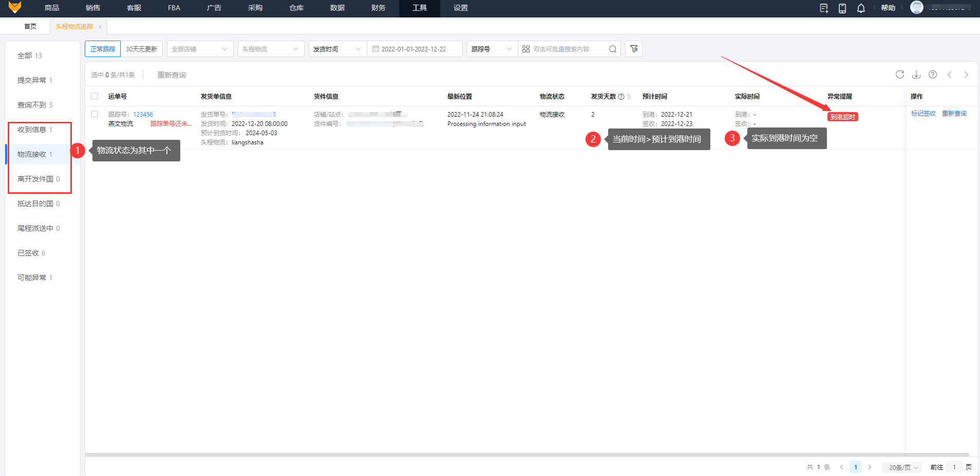The image size is (980, 476).
Task: Open the 设置 menu
Action: tap(461, 8)
